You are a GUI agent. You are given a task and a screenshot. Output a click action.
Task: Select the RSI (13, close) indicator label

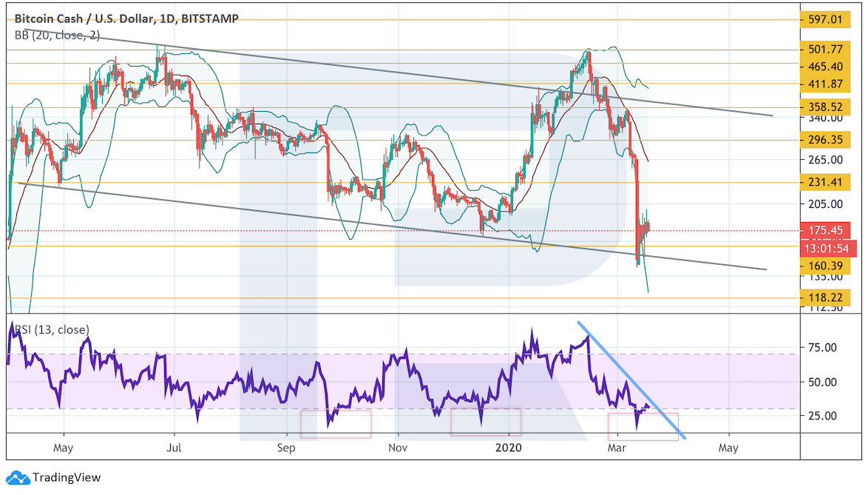coord(52,330)
